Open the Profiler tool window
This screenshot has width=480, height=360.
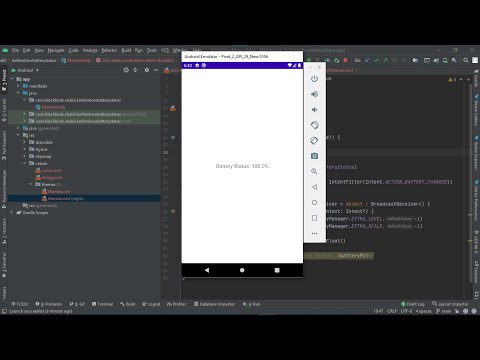click(177, 304)
